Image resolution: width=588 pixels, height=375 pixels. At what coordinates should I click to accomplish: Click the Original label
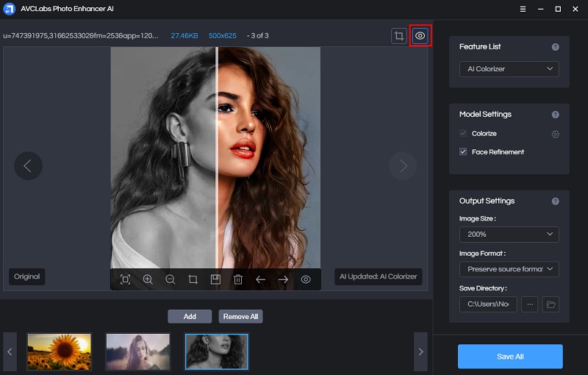(x=27, y=276)
